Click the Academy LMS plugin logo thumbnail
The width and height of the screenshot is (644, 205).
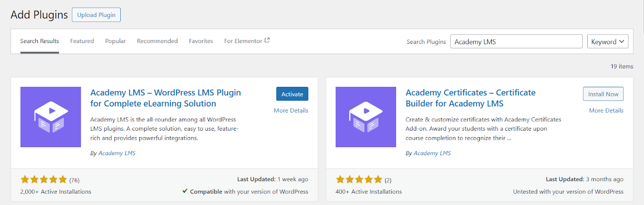click(x=51, y=117)
